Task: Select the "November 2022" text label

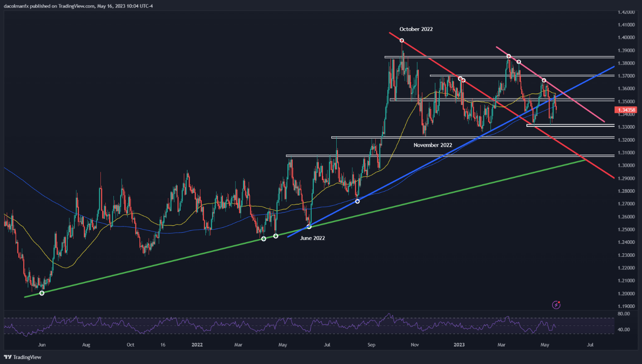Action: point(433,145)
